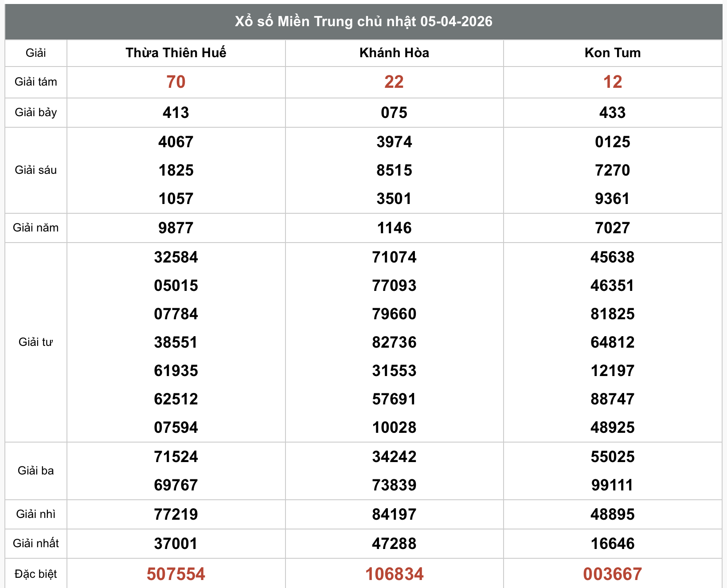The image size is (727, 588).
Task: Select the Đặc biệt row label
Action: coord(35,574)
